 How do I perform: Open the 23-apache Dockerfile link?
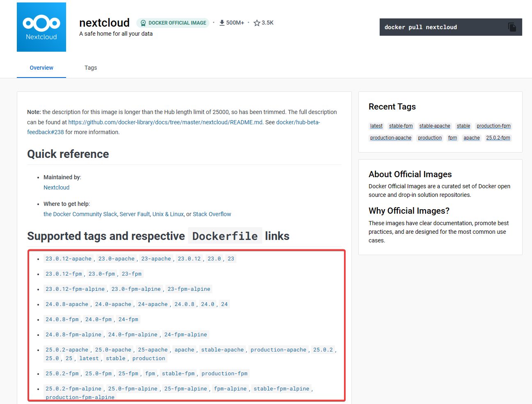coord(156,259)
